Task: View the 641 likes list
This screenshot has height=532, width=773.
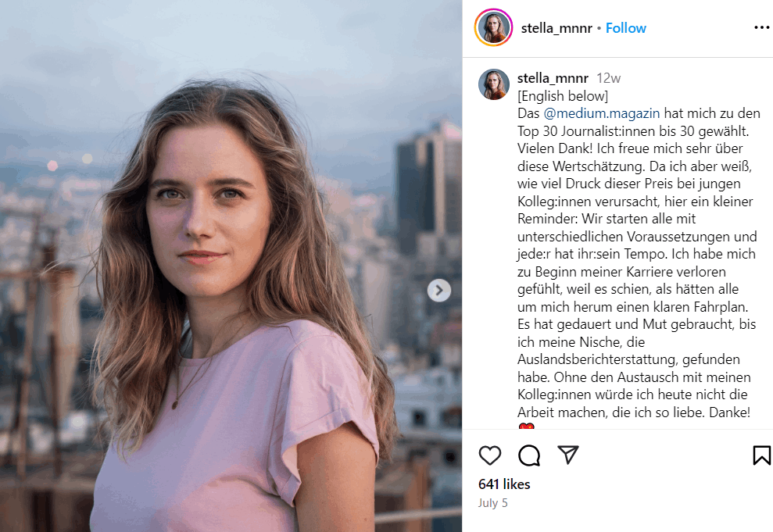Action: click(504, 484)
